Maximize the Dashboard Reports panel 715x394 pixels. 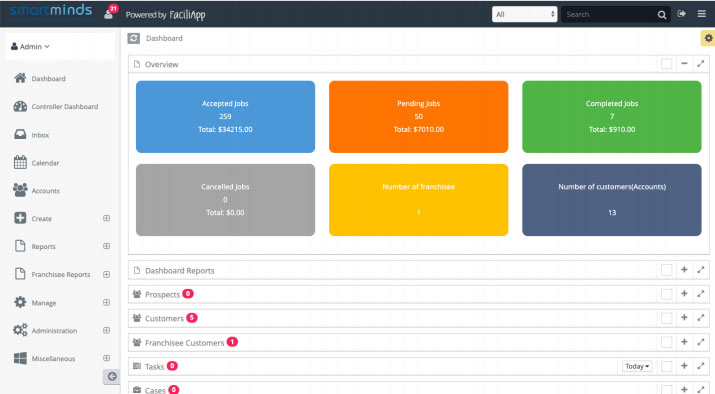coord(701,270)
